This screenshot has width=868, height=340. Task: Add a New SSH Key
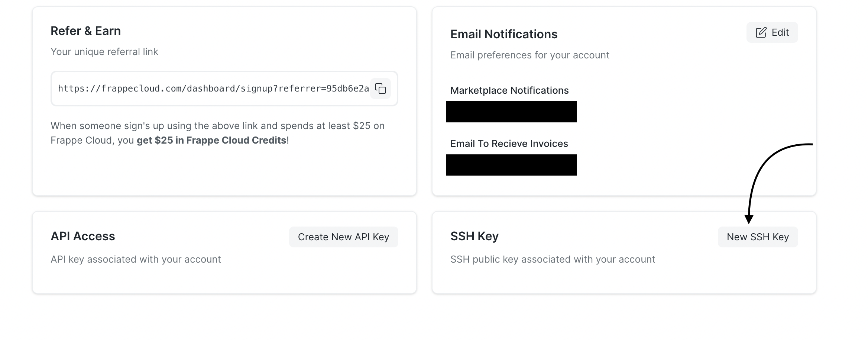coord(758,237)
